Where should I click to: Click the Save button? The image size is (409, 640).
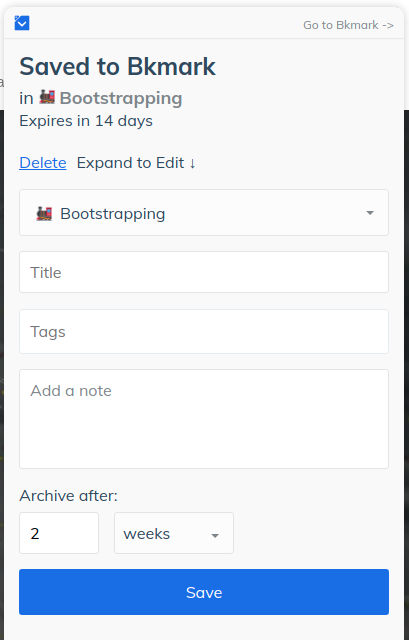point(204,592)
